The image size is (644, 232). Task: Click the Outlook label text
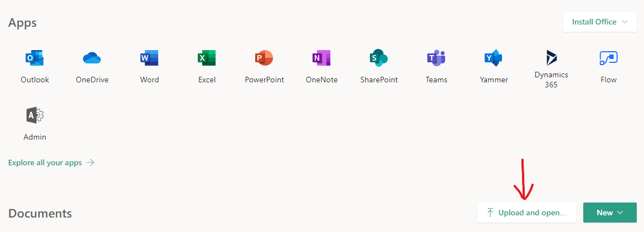click(x=35, y=80)
